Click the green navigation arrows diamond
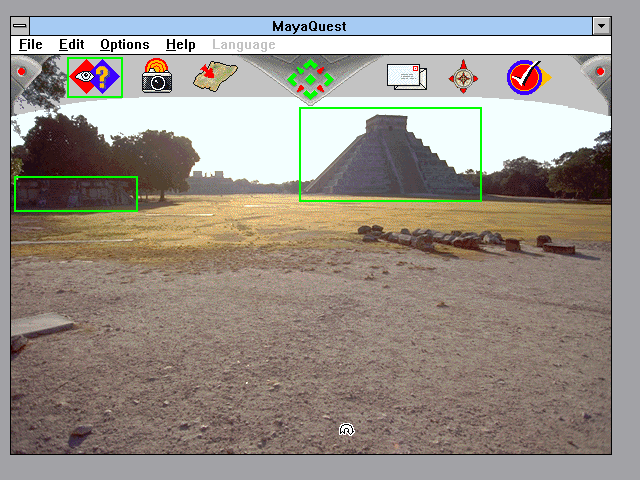 point(310,80)
